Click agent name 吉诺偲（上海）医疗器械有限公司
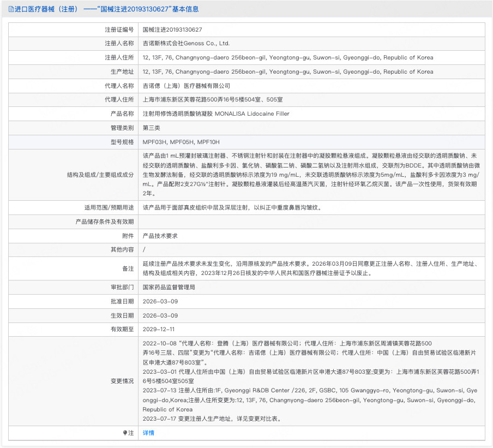 [187, 86]
